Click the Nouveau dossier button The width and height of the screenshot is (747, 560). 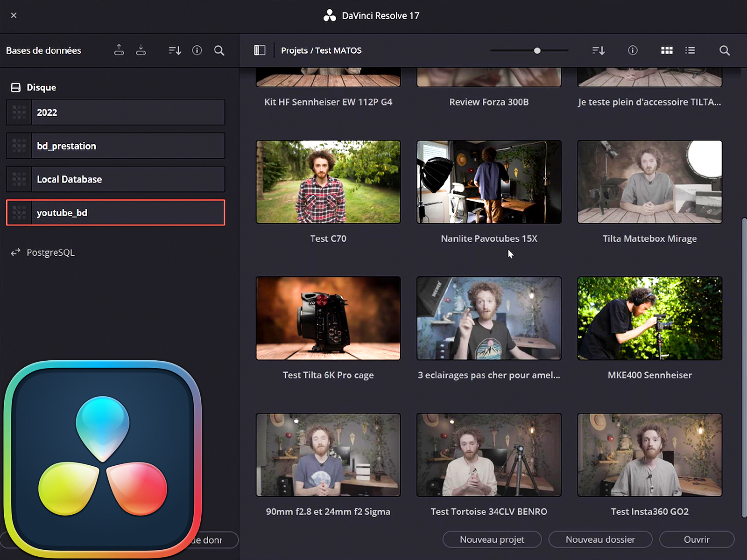(x=600, y=539)
